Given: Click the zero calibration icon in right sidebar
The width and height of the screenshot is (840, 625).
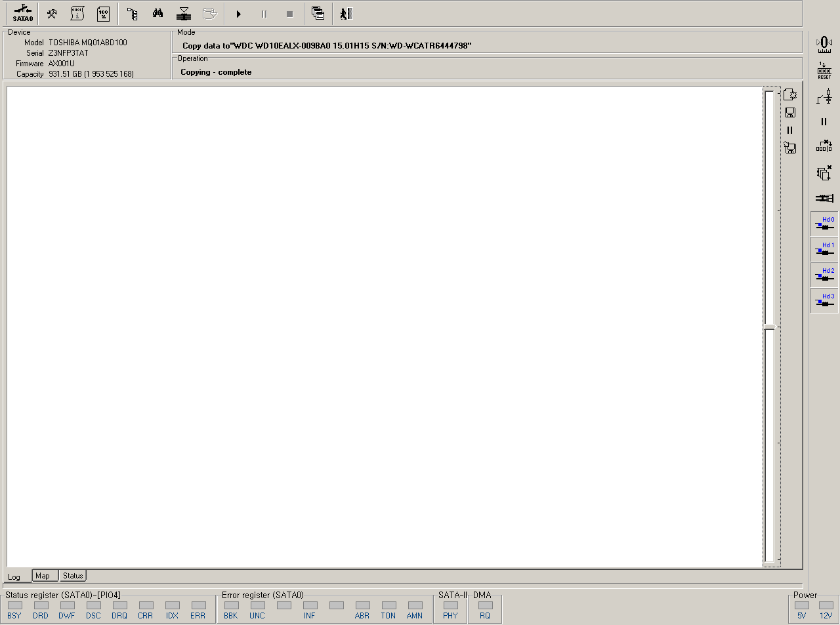Looking at the screenshot, I should click(824, 45).
